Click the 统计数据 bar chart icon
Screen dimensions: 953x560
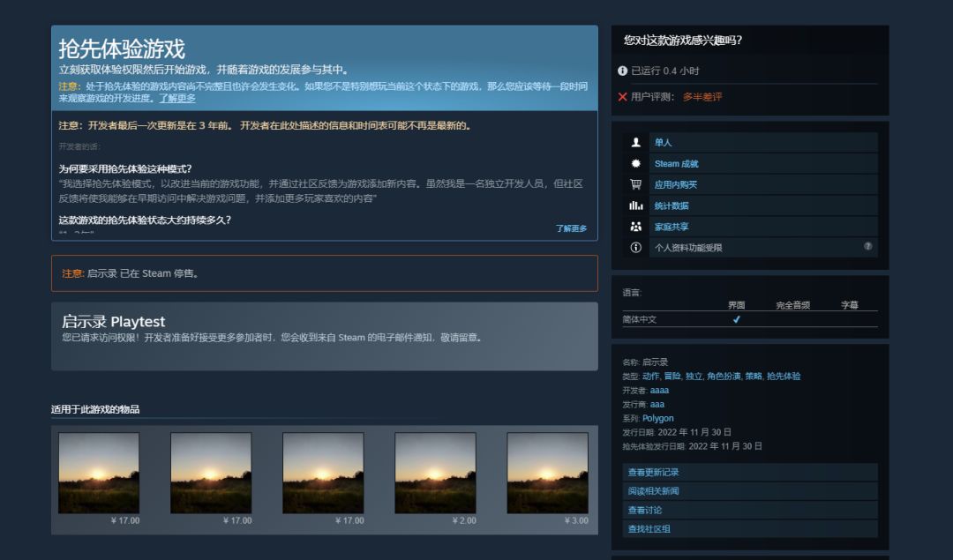tap(635, 205)
